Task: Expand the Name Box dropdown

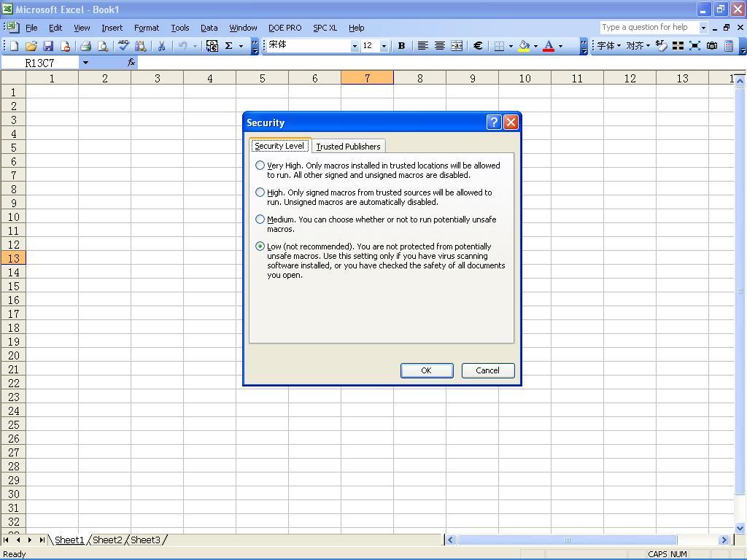Action: [x=85, y=63]
